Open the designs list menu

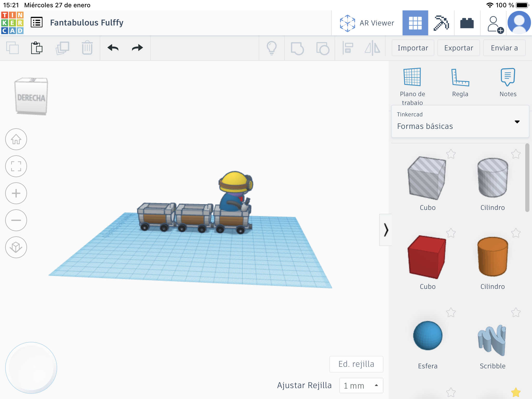(x=37, y=22)
